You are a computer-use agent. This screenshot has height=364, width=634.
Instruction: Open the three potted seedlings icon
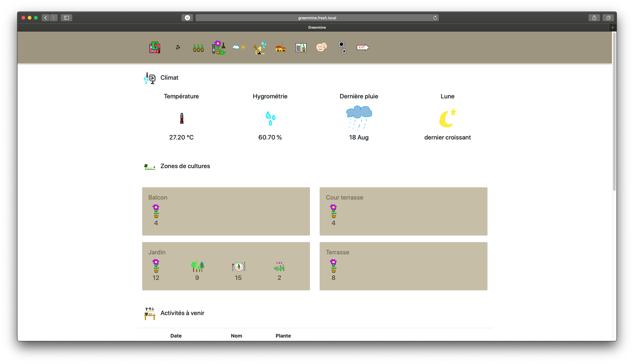click(198, 48)
